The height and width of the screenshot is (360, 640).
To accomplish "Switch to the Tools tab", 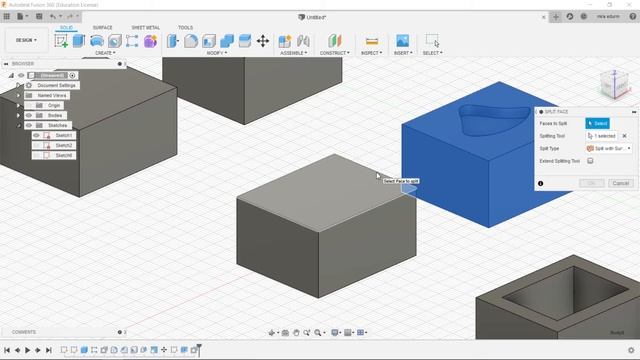I will pyautogui.click(x=185, y=28).
